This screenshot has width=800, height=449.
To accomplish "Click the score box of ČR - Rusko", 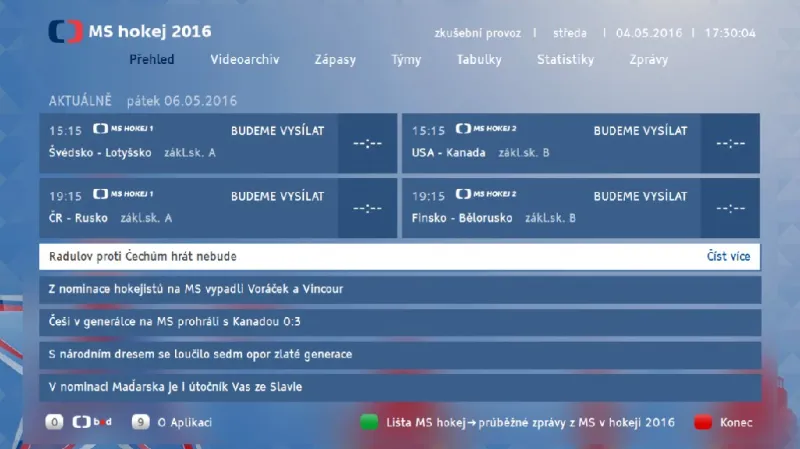I will click(367, 208).
